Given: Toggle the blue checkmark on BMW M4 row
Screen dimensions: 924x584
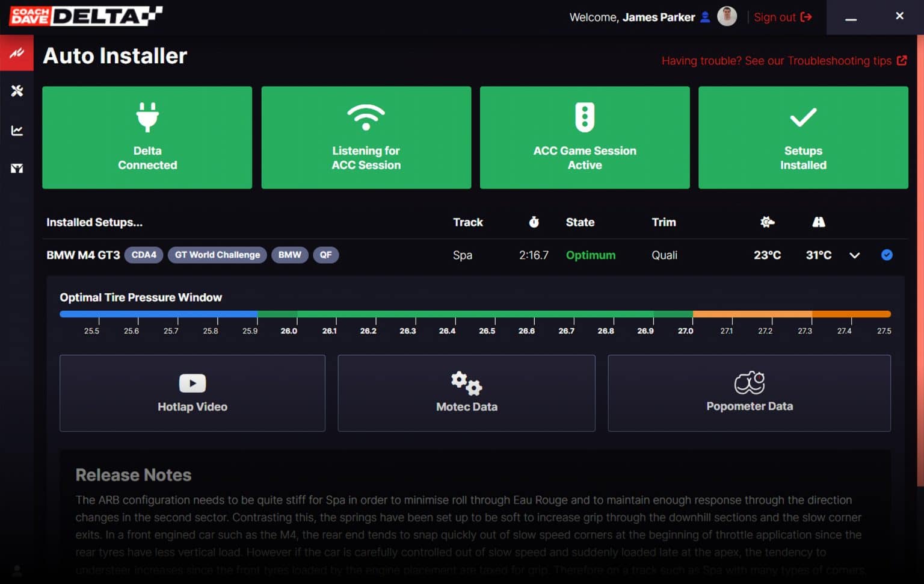Looking at the screenshot, I should 887,255.
